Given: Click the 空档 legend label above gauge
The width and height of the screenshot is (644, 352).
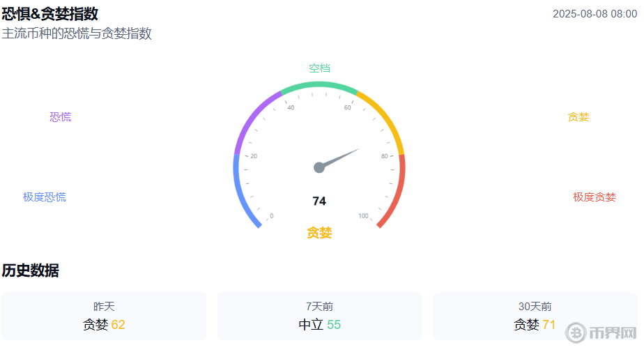Looking at the screenshot, I should (x=319, y=68).
